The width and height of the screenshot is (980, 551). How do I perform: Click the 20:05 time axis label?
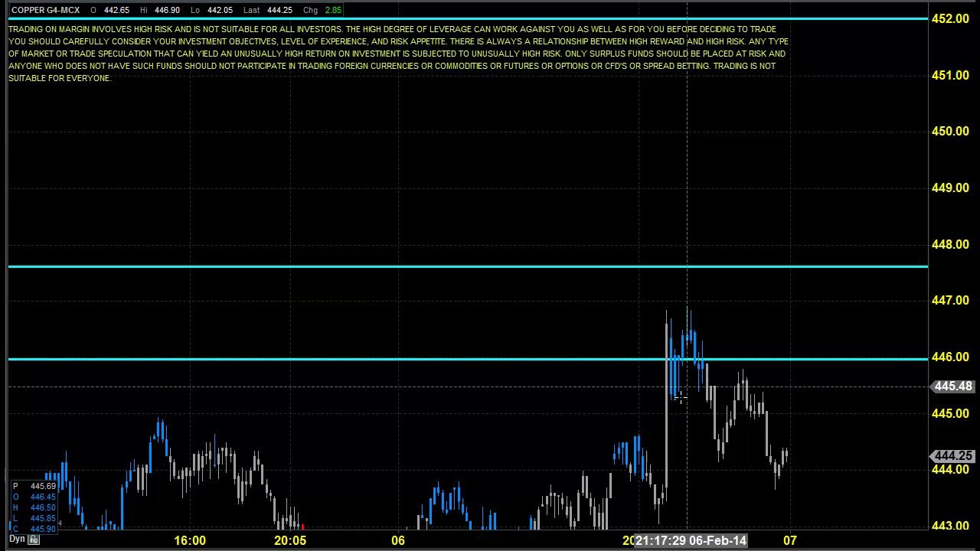click(x=290, y=541)
